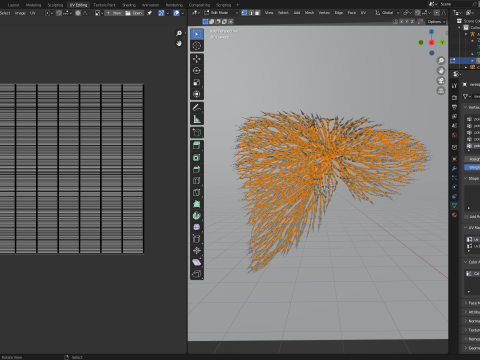480x360 pixels.
Task: Choose the Move tool in viewport toolbar
Action: tap(197, 59)
